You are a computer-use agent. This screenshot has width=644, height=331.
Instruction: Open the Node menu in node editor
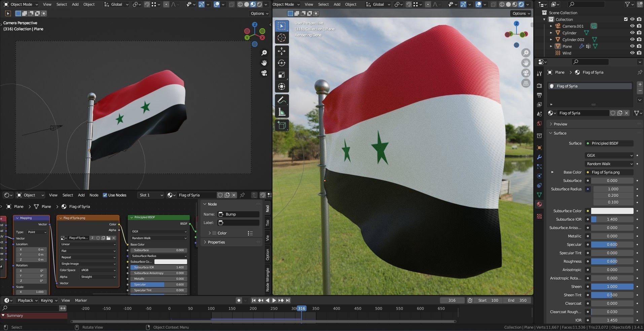(94, 195)
